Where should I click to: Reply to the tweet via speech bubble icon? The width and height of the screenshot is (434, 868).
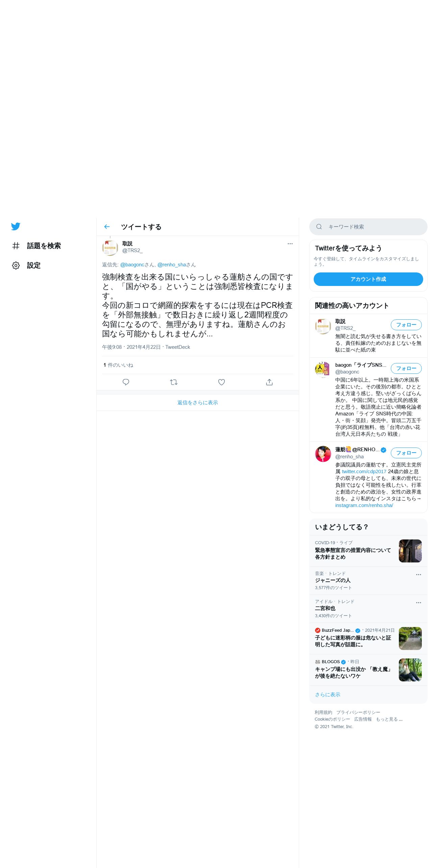coord(126,382)
